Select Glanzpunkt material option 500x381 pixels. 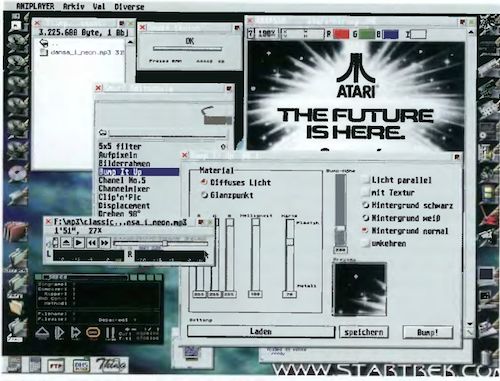tap(204, 195)
